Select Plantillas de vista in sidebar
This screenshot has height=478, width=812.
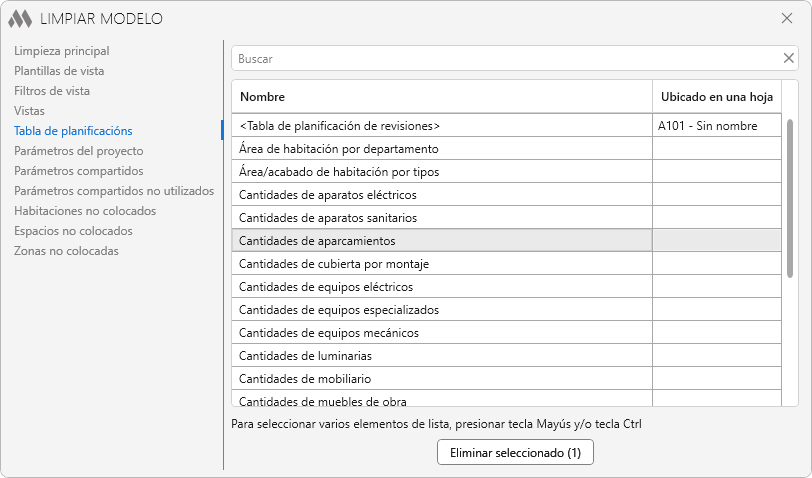pyautogui.click(x=59, y=71)
